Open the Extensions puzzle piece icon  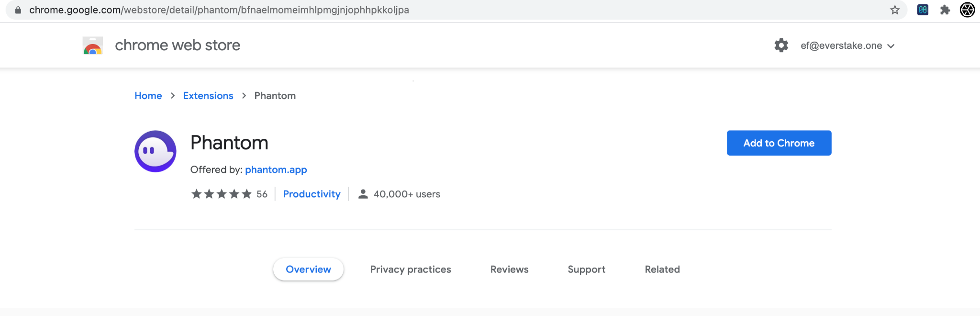pyautogui.click(x=945, y=10)
